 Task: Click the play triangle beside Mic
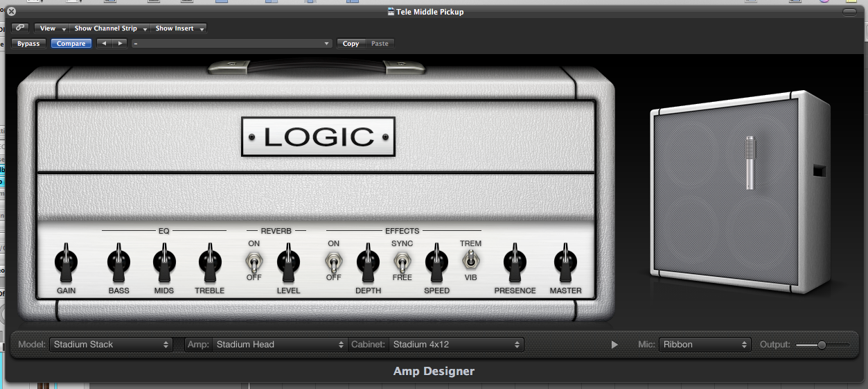(614, 345)
